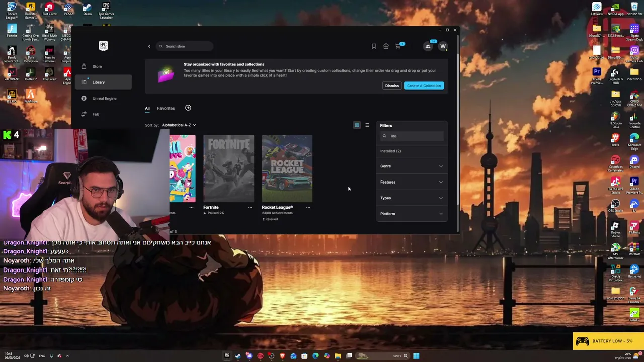
Task: Select Library in the Epic sidebar
Action: [x=103, y=82]
